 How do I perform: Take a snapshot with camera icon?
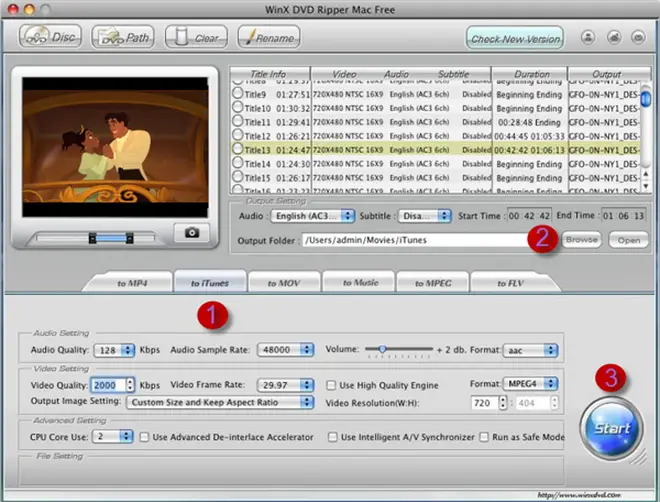click(192, 233)
